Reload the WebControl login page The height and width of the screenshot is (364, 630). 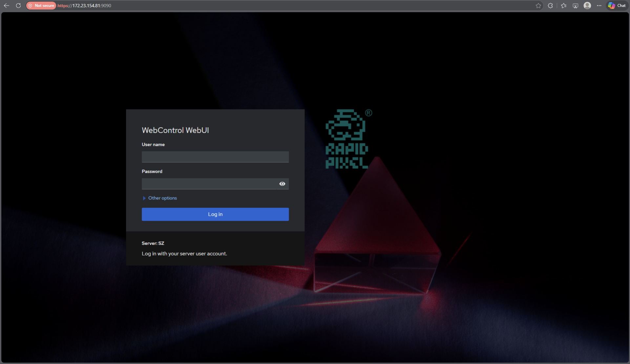tap(18, 5)
